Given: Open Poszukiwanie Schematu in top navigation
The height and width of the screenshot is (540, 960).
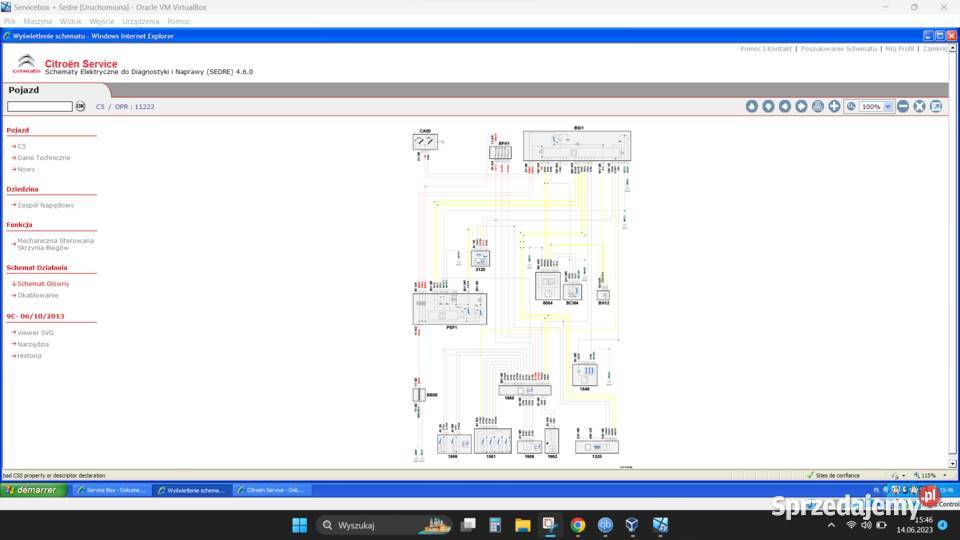Looking at the screenshot, I should click(838, 48).
